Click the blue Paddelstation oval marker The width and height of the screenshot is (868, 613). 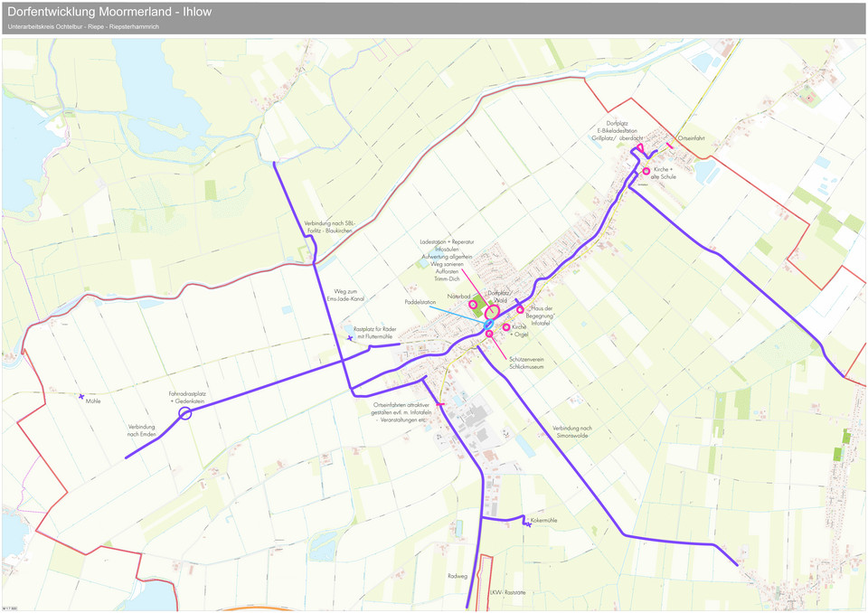487,324
